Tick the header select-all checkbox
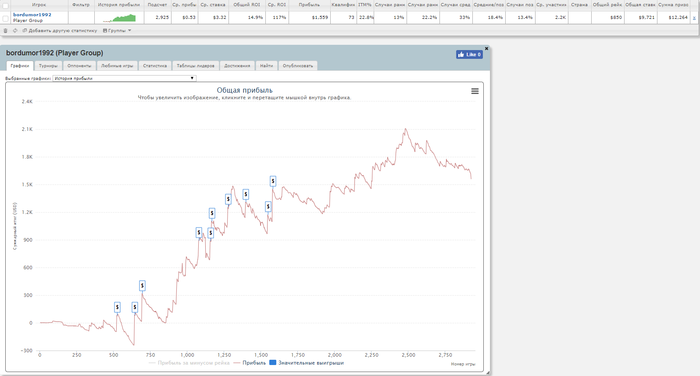Image resolution: width=700 pixels, height=376 pixels. [5, 5]
